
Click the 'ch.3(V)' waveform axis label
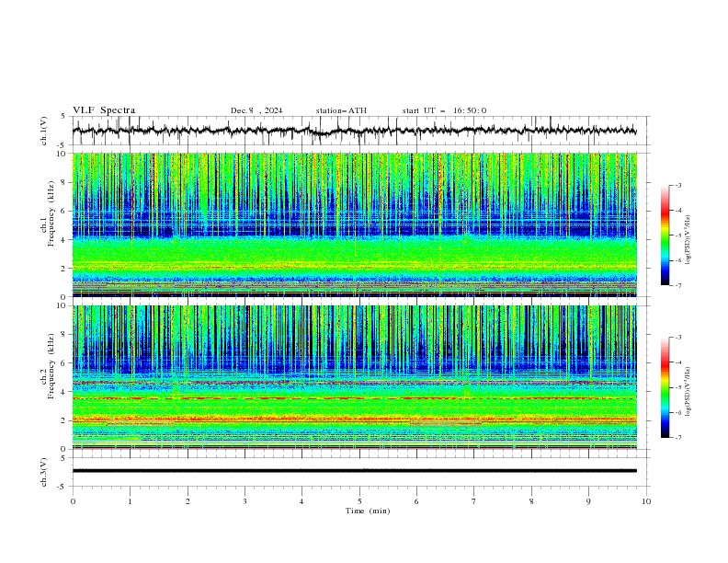[x=44, y=472]
